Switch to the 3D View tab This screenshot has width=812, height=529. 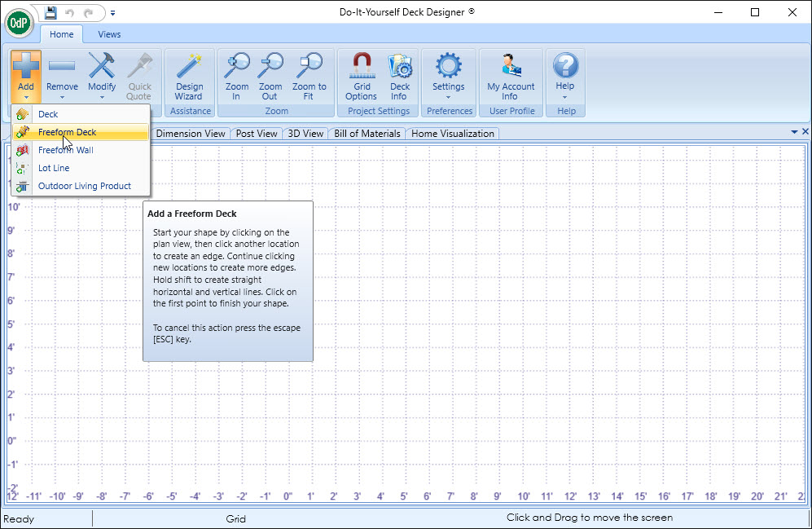tap(305, 134)
